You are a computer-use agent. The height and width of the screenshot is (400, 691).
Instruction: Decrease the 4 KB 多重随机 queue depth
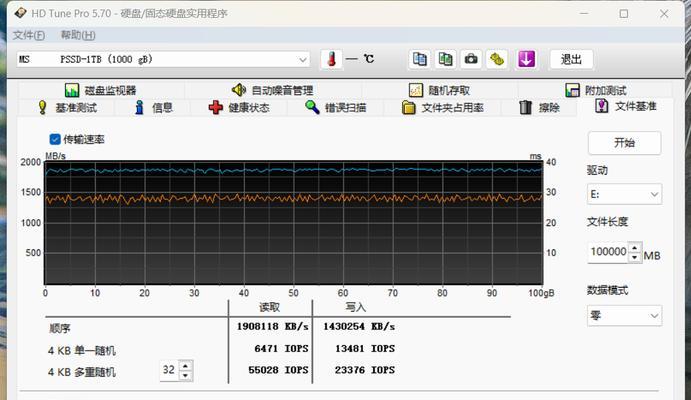point(186,375)
